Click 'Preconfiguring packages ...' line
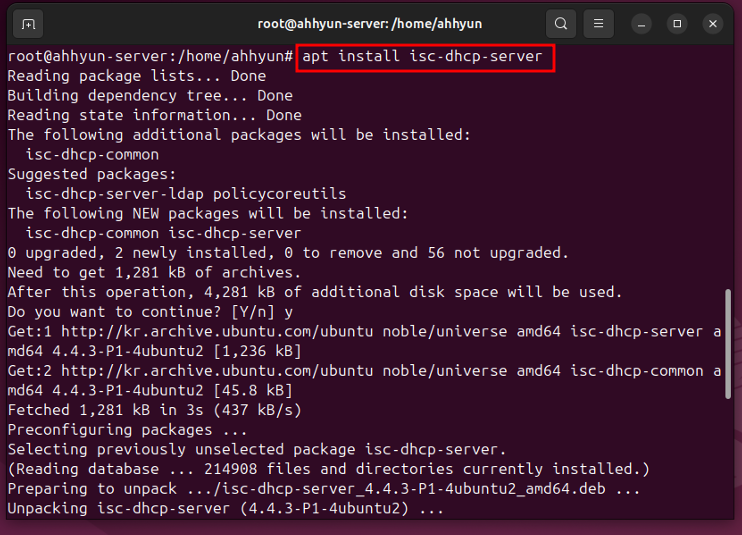Image resolution: width=742 pixels, height=535 pixels. (x=127, y=430)
